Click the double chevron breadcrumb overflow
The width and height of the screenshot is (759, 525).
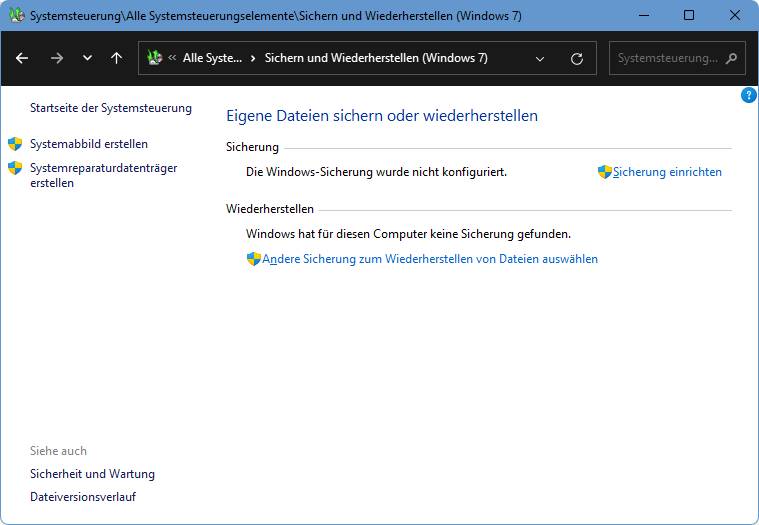coord(172,58)
